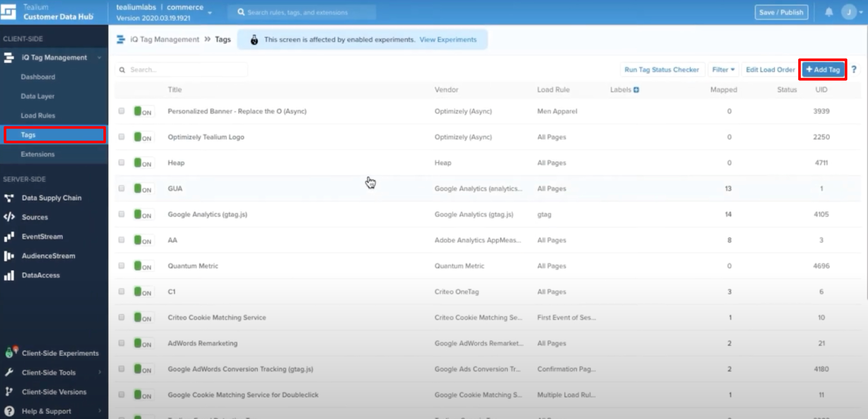The image size is (868, 419).
Task: Select the Personalized Banner row checkbox
Action: [121, 111]
